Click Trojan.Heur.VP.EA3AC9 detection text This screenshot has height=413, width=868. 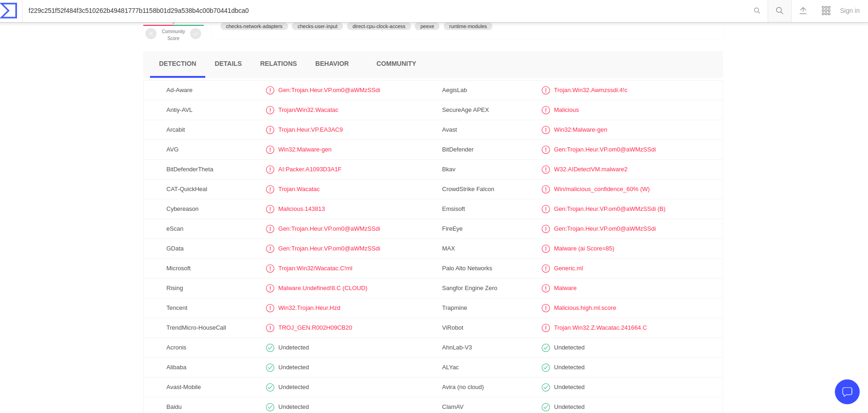click(310, 130)
